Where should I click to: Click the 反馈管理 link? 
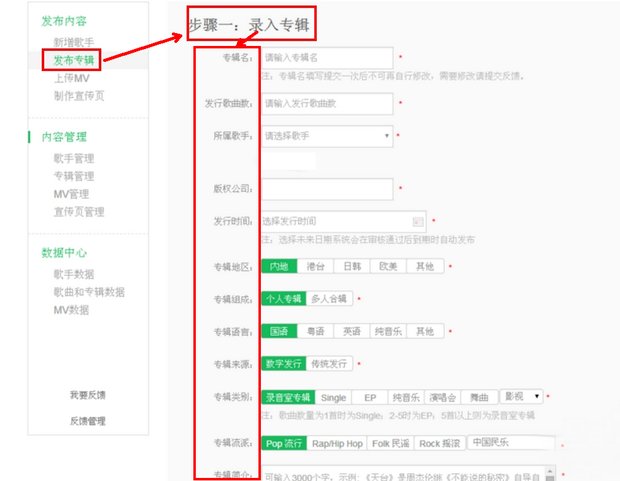(88, 421)
